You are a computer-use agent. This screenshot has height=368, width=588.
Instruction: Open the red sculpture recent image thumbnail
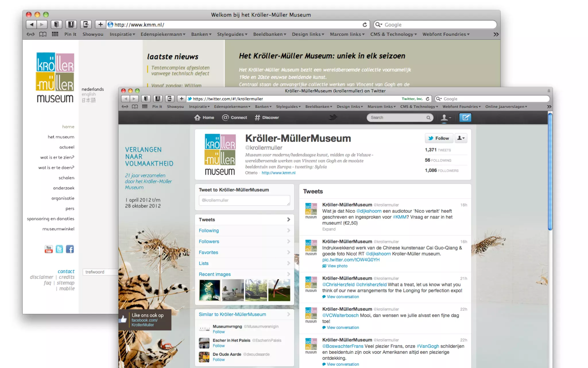coord(279,290)
